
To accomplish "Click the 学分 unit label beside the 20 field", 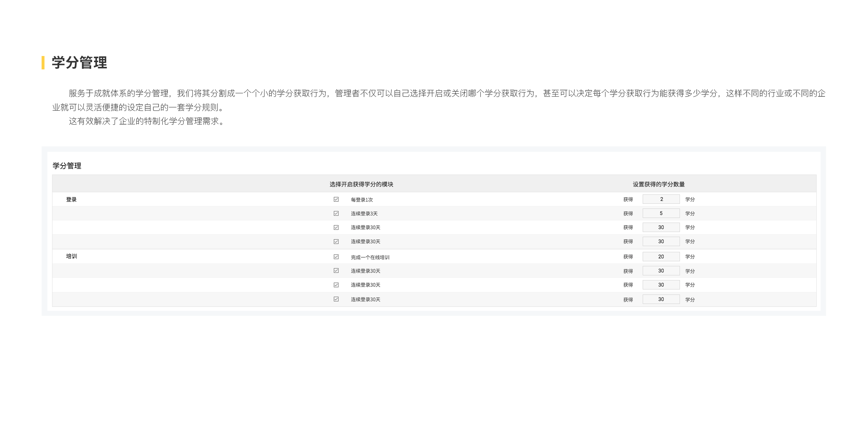I will [690, 257].
